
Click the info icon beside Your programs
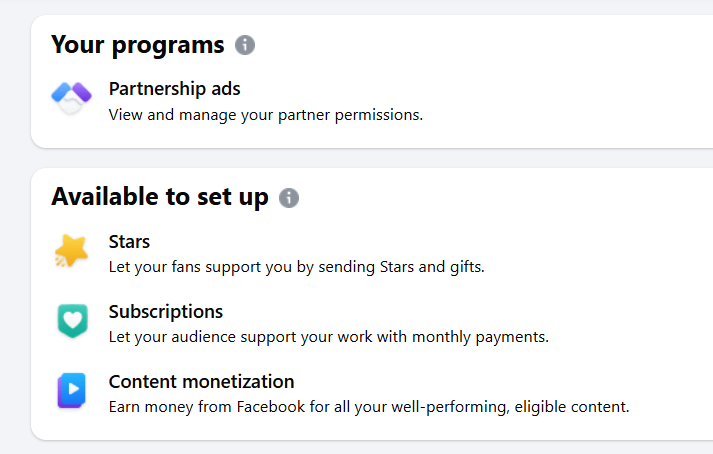coord(245,45)
